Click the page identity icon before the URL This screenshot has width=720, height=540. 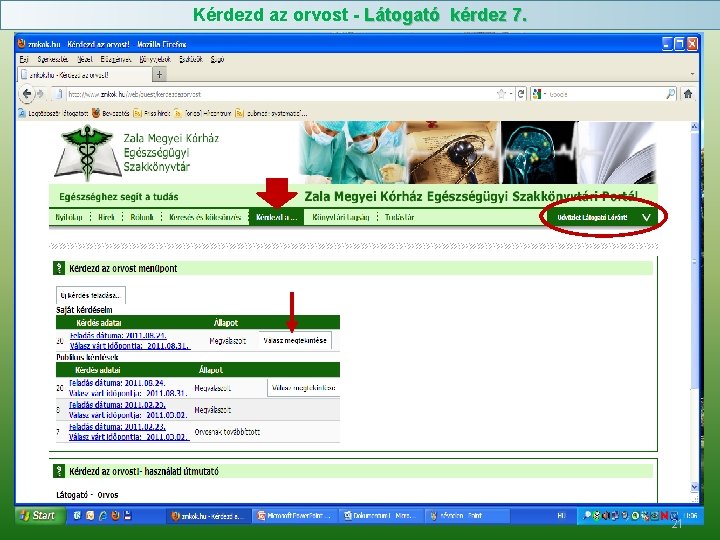pos(58,94)
